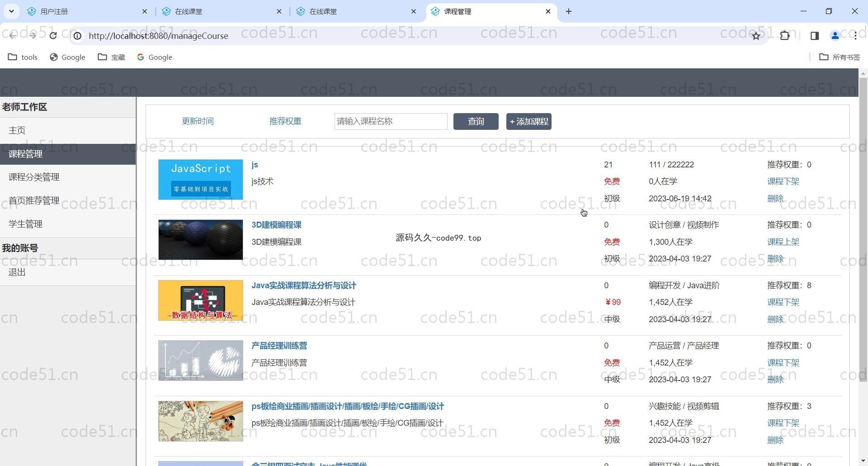The height and width of the screenshot is (466, 868).
Task: Open the 所有书签 bookmarks folder
Action: 840,57
